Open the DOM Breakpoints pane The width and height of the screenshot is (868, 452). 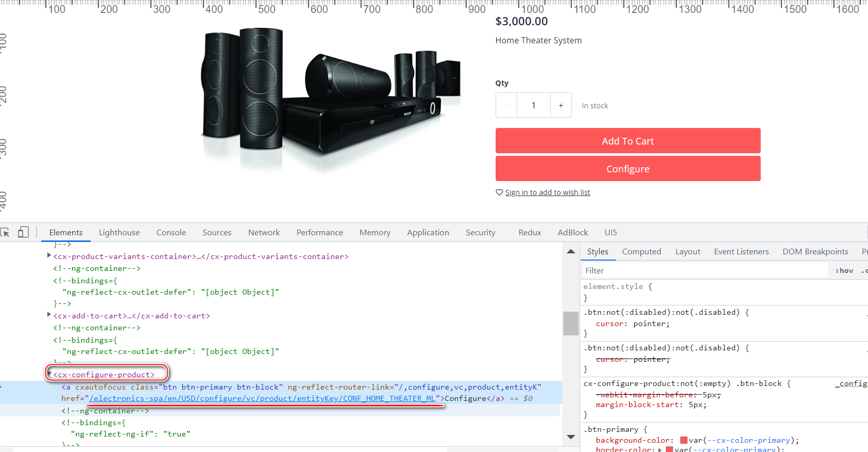point(815,252)
